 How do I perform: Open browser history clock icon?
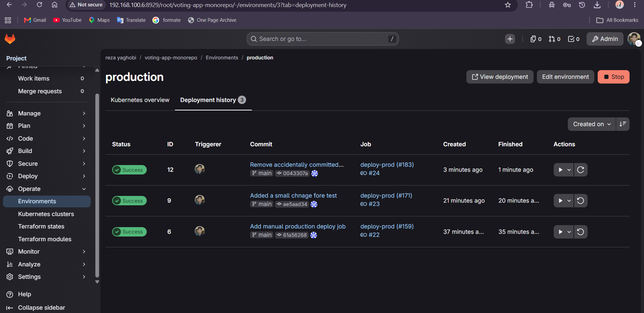tap(582, 5)
